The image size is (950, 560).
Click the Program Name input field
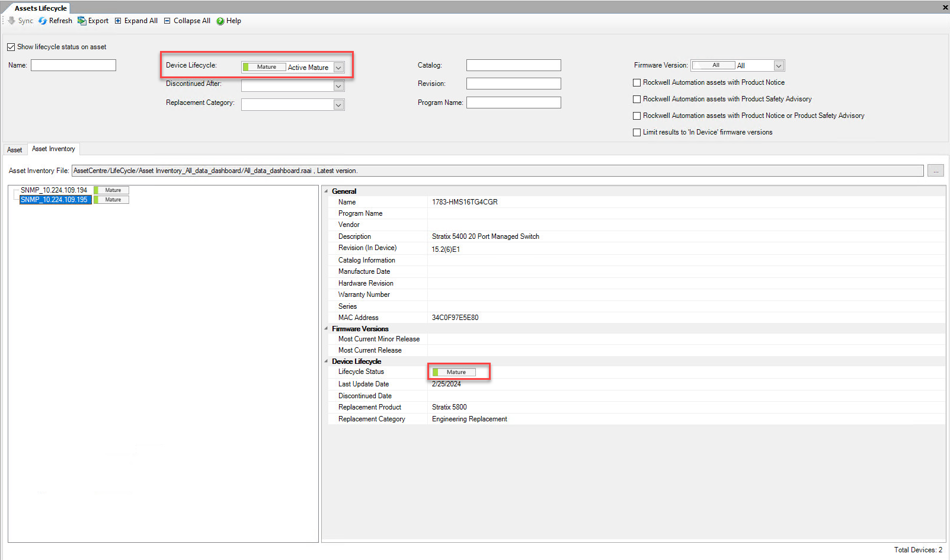[513, 103]
